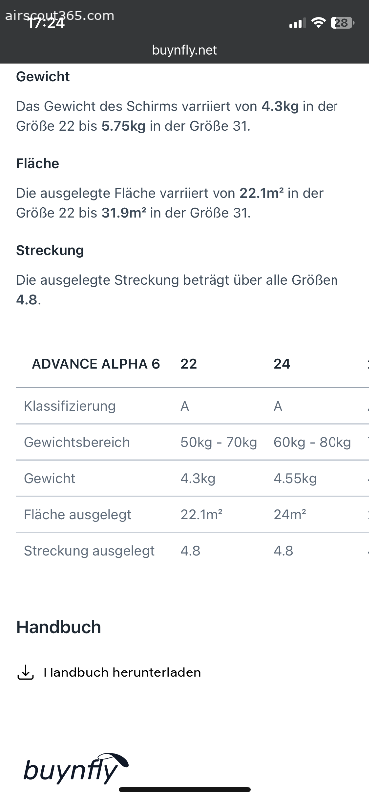Image resolution: width=369 pixels, height=800 pixels.
Task: Tap the Klassifizierung row label
Action: point(70,406)
